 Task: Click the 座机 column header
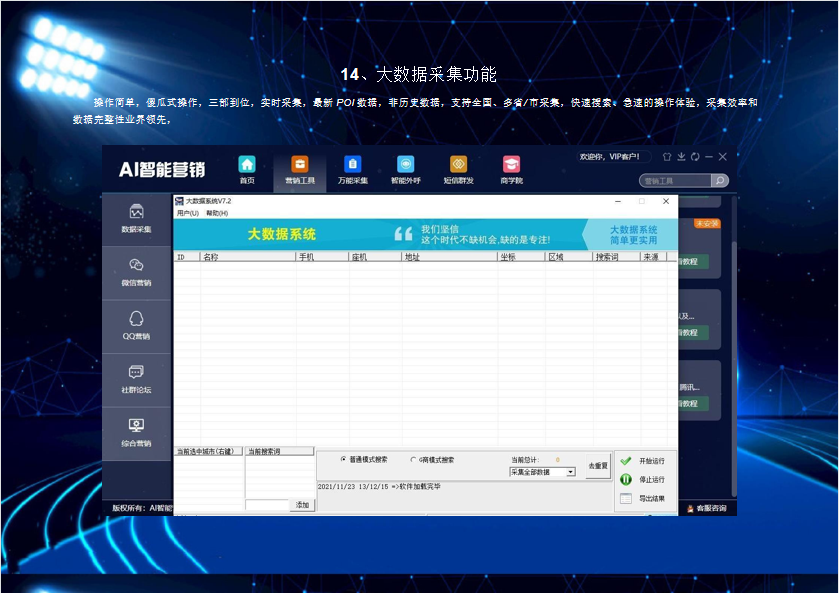(x=376, y=257)
